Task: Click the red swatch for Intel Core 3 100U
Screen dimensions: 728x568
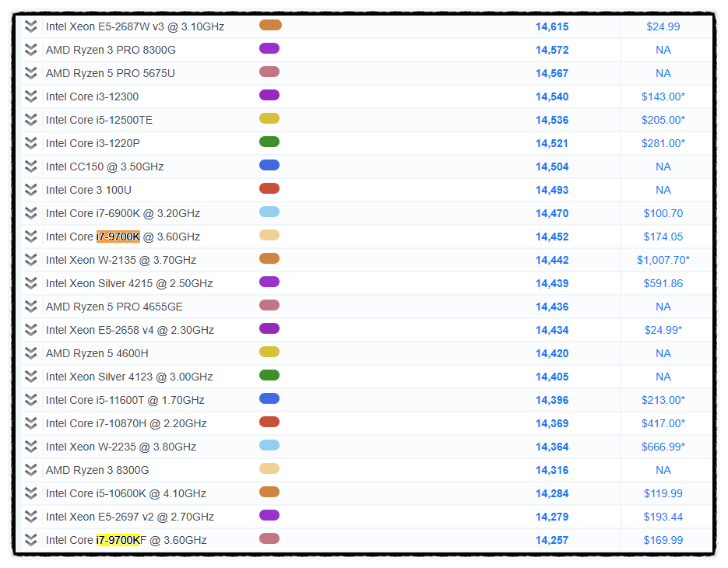Action: point(269,188)
